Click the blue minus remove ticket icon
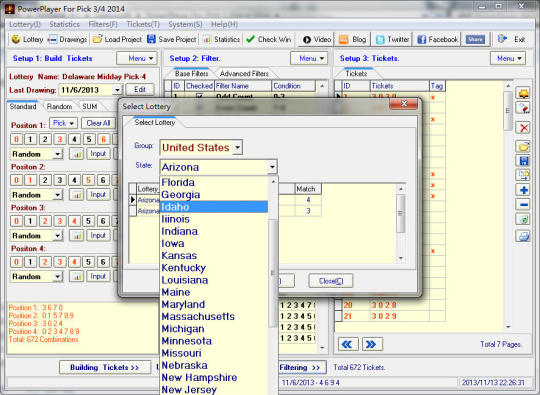This screenshot has height=395, width=540. point(523,205)
